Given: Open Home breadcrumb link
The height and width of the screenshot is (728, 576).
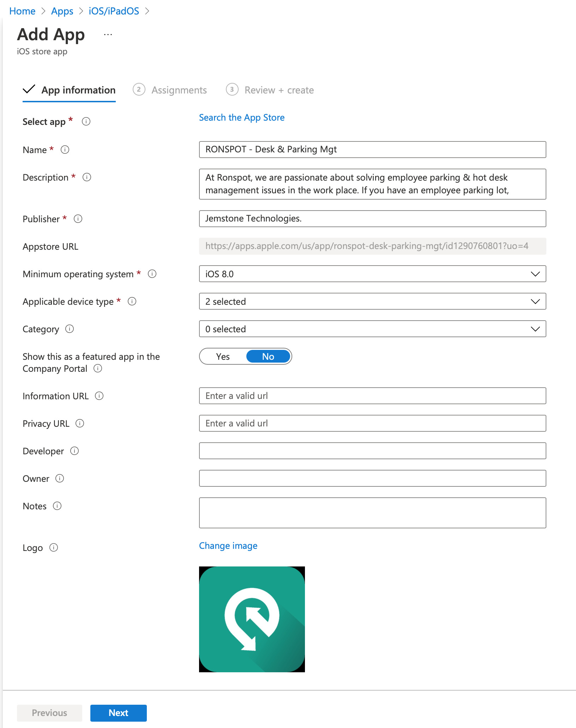Looking at the screenshot, I should tap(22, 11).
